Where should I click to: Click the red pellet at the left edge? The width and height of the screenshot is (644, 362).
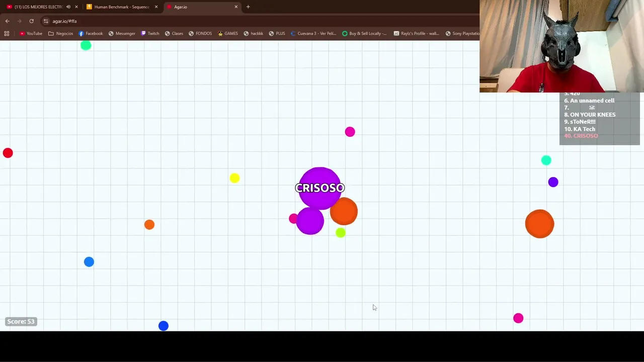click(8, 153)
